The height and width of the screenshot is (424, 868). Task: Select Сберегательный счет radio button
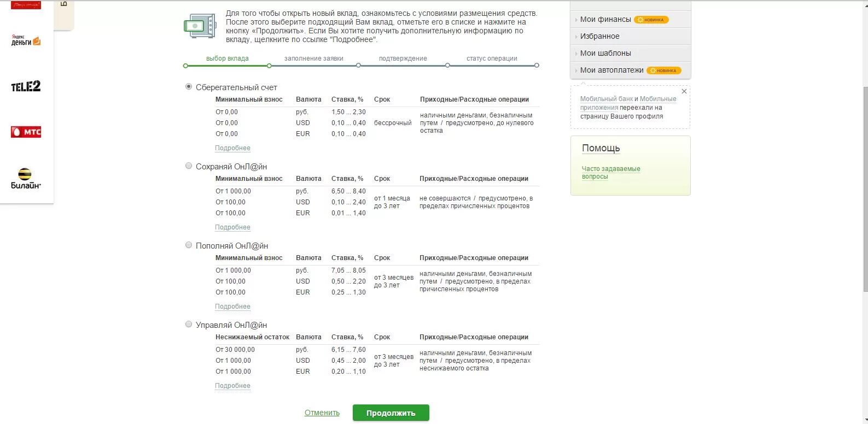click(x=189, y=87)
